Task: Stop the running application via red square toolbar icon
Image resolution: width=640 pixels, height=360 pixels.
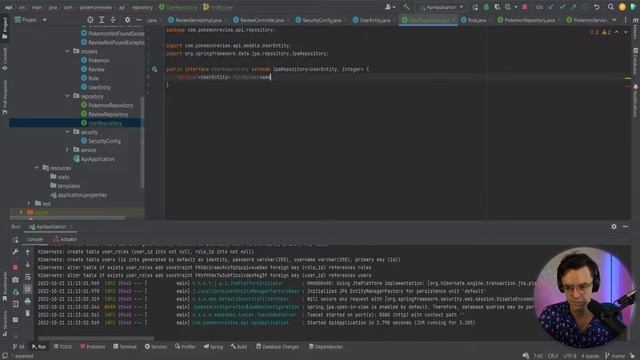Action: click(524, 7)
